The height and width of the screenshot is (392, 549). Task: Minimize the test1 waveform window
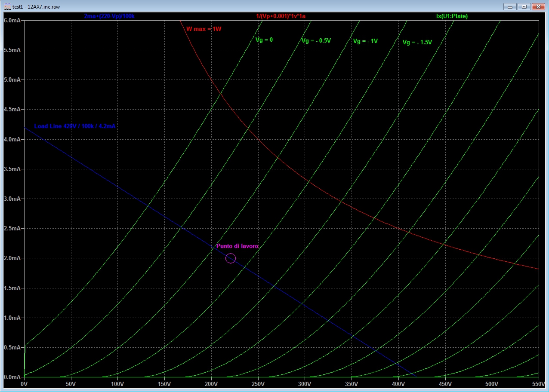click(x=510, y=6)
